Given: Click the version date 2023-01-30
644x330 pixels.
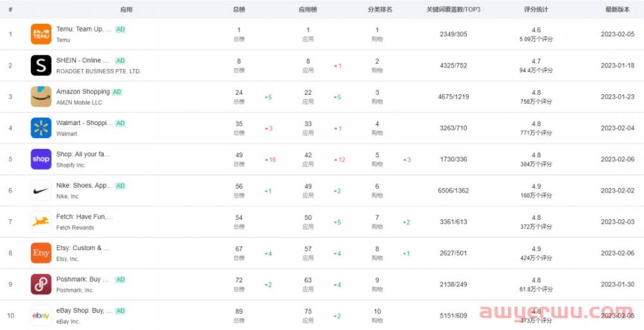Looking at the screenshot, I should tap(618, 284).
